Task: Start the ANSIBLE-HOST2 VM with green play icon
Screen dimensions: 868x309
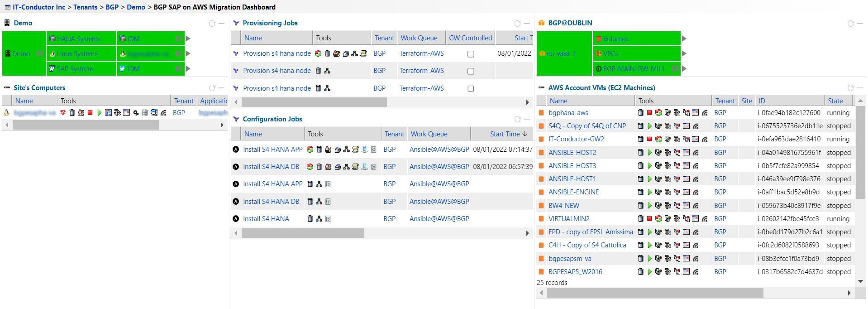Action: 649,153
